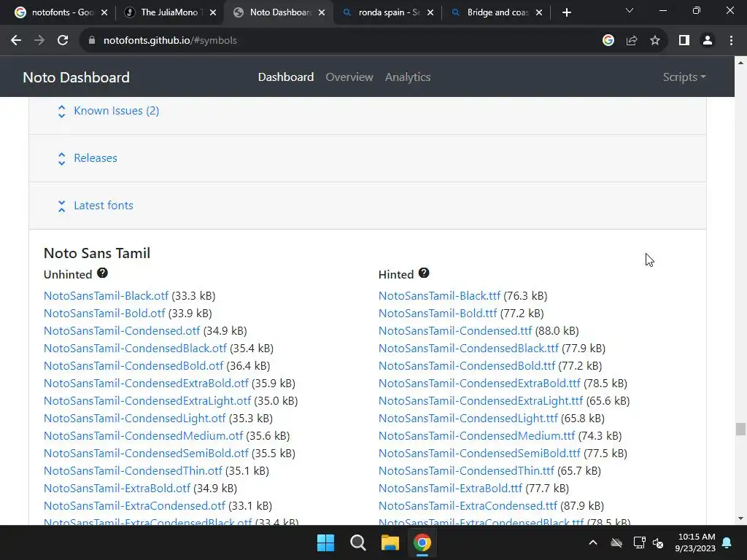The height and width of the screenshot is (560, 747).
Task: Open the tab search dropdown
Action: click(x=630, y=10)
